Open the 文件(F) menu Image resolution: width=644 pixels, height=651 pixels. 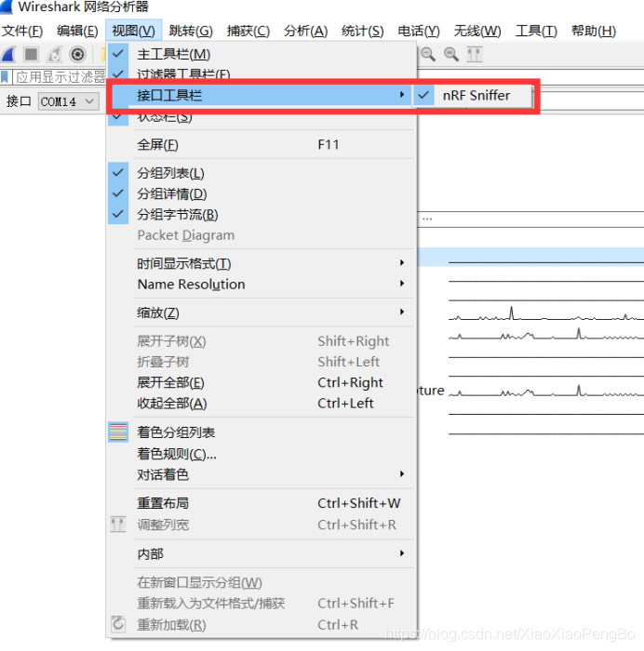point(23,31)
